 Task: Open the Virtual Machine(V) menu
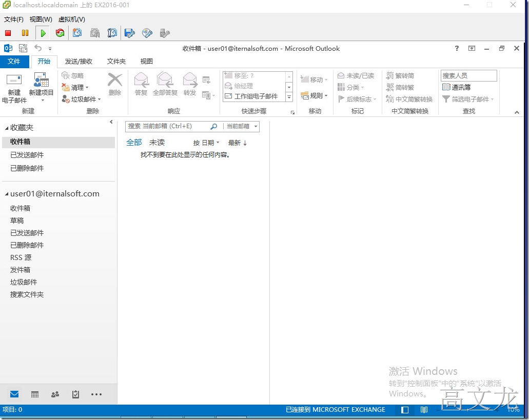click(71, 19)
